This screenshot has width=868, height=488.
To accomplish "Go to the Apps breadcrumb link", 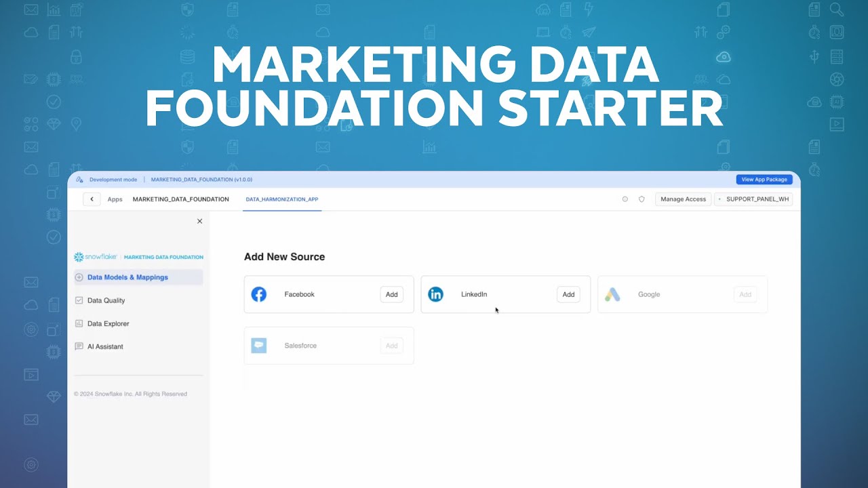I will 115,199.
